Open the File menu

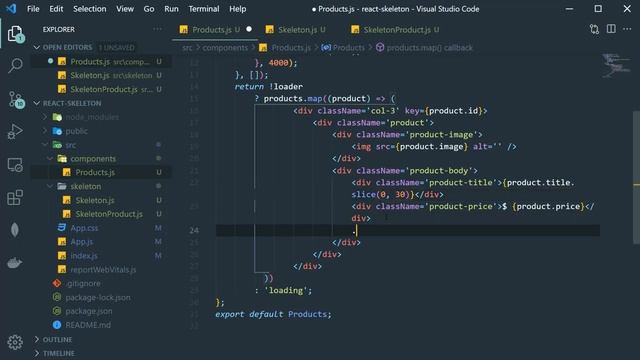(33, 9)
